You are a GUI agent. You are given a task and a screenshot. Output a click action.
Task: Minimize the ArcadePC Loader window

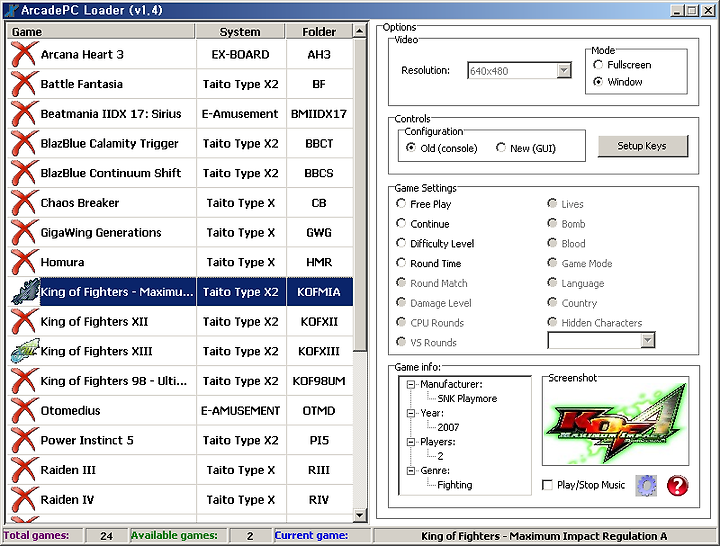click(x=677, y=10)
